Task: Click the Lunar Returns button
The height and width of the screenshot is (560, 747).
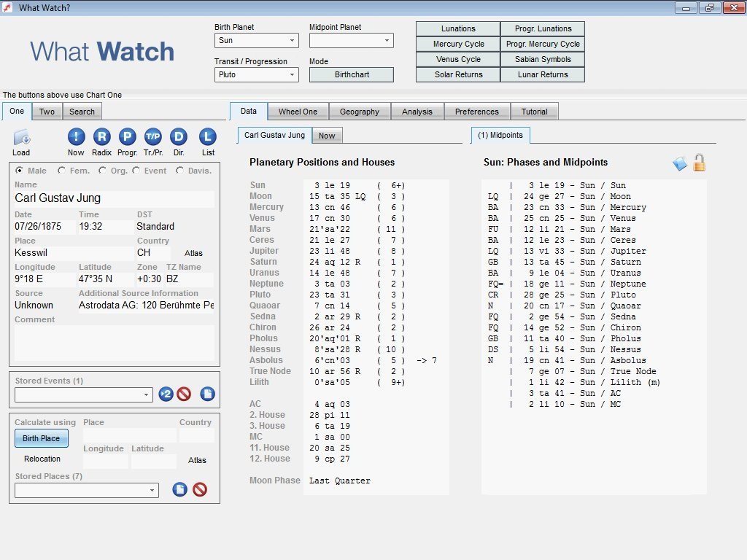Action: [x=543, y=74]
